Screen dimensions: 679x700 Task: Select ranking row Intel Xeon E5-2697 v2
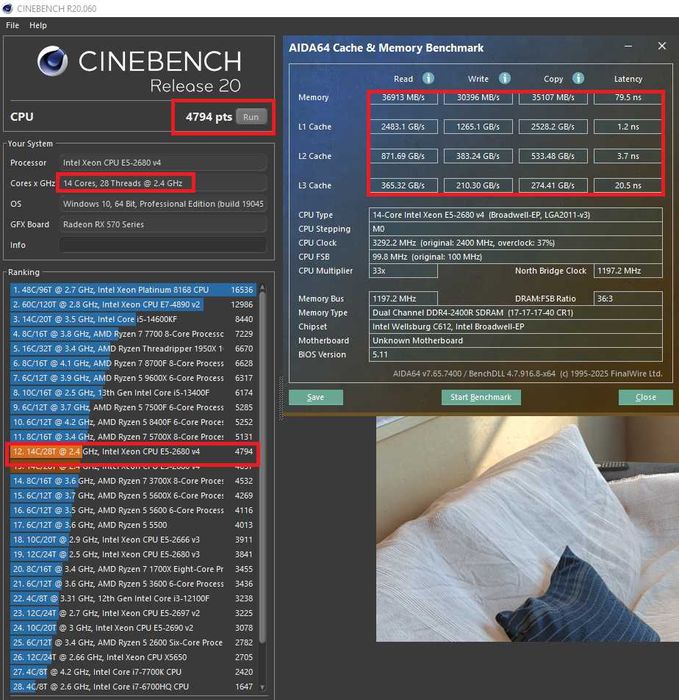(133, 613)
